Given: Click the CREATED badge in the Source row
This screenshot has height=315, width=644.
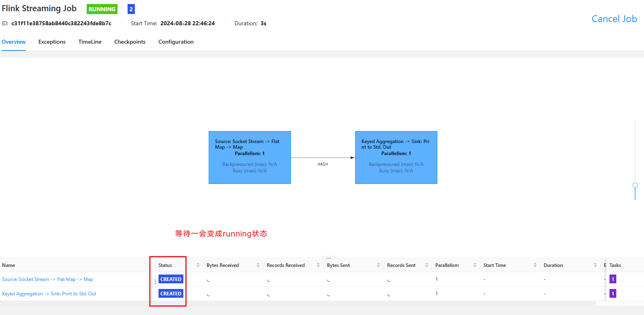Looking at the screenshot, I should (171, 279).
